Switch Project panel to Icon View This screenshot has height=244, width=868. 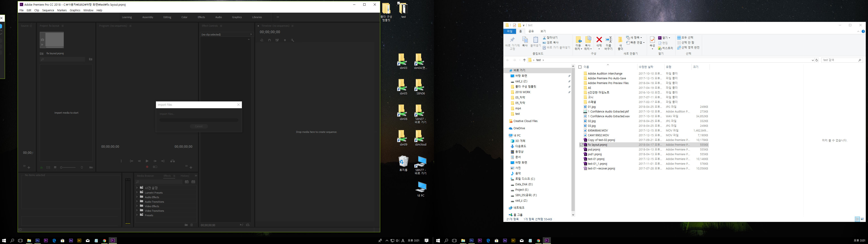[x=55, y=167]
